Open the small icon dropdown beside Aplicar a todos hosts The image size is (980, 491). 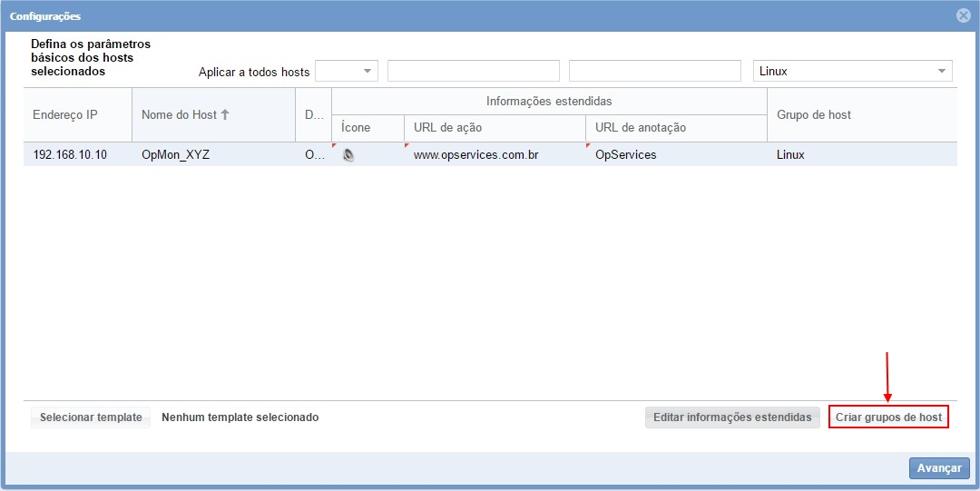[367, 71]
